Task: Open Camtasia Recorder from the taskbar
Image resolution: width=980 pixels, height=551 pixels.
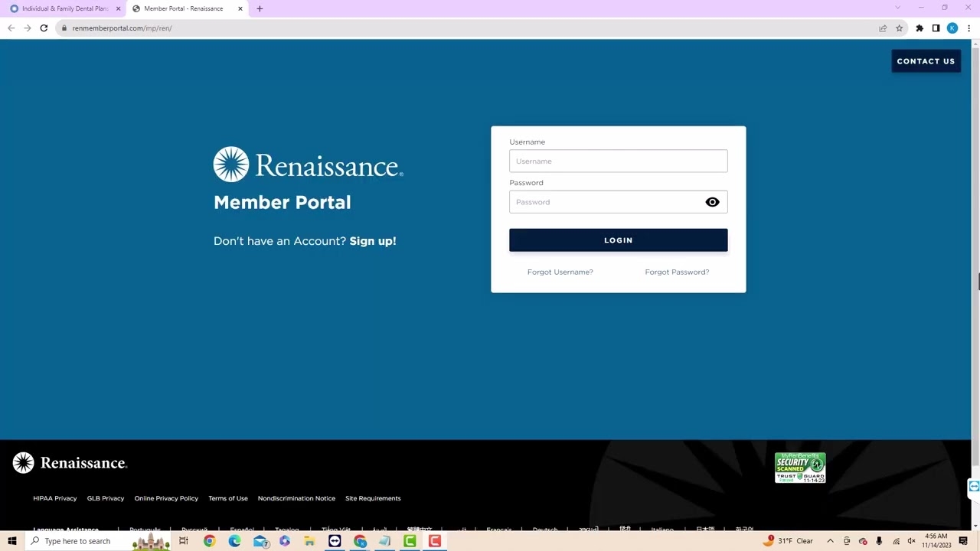Action: [x=435, y=541]
